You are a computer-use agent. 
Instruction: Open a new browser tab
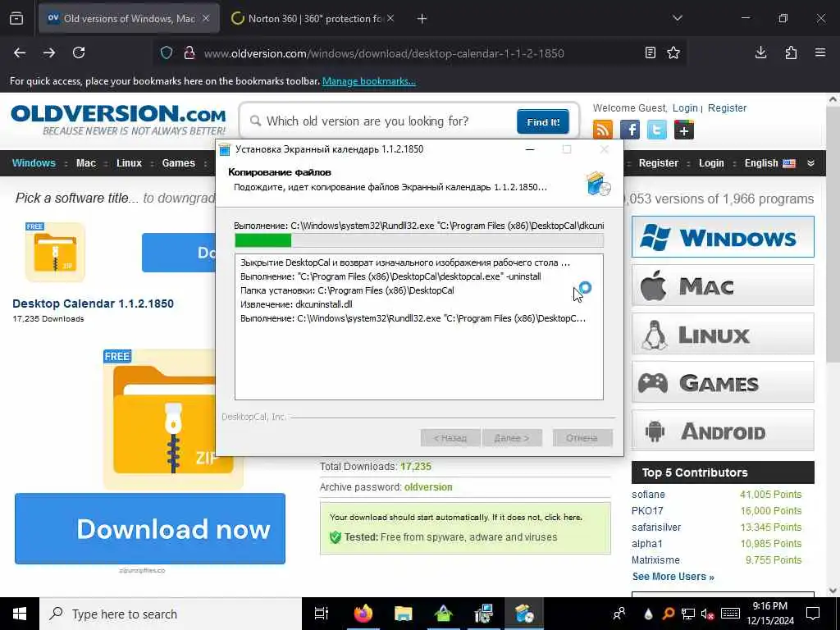422,19
